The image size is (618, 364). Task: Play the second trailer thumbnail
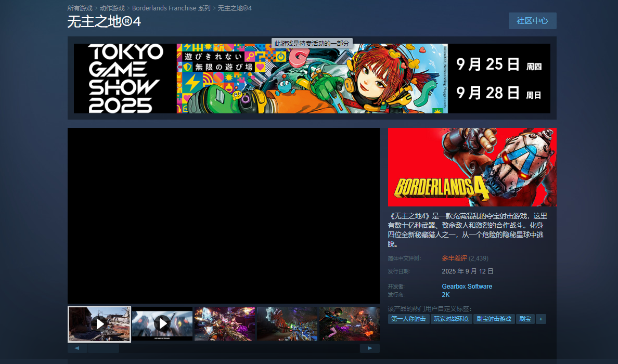162,324
